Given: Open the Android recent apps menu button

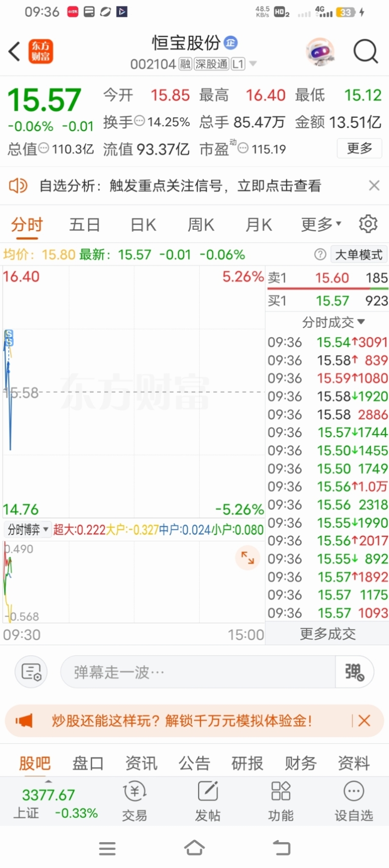Looking at the screenshot, I should coord(107,849).
